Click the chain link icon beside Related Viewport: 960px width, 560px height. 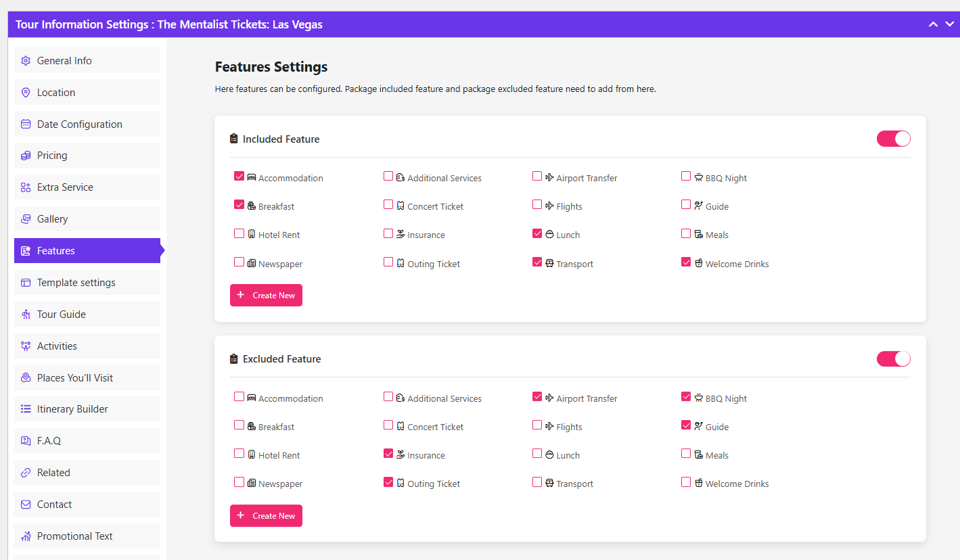click(26, 473)
